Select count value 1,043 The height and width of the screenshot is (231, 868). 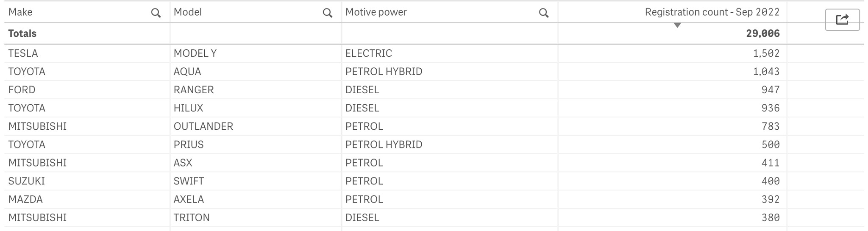point(766,72)
